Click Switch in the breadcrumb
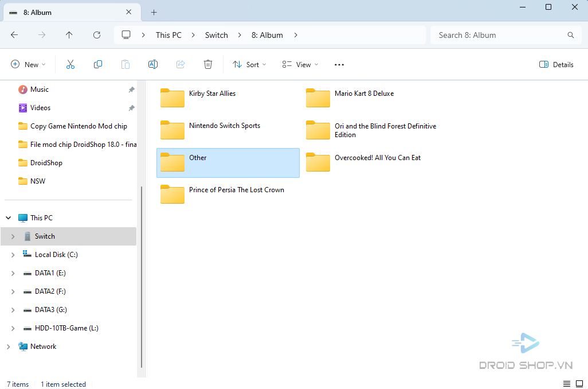The image size is (588, 389). (x=217, y=35)
